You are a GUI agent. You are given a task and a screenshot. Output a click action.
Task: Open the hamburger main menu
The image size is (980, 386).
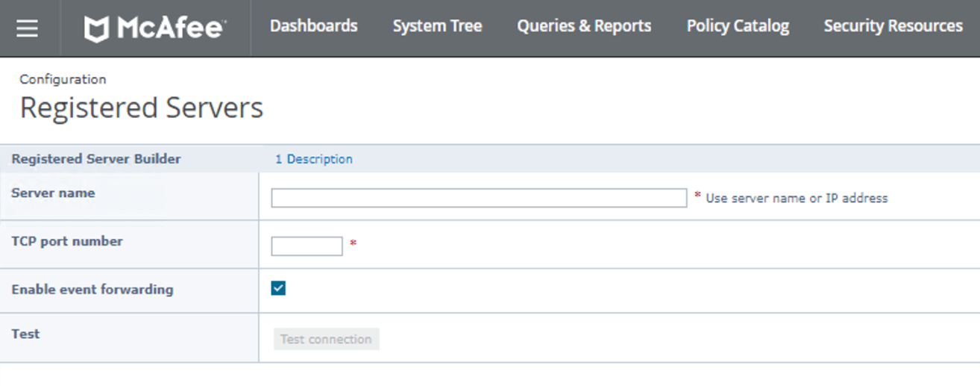[28, 28]
